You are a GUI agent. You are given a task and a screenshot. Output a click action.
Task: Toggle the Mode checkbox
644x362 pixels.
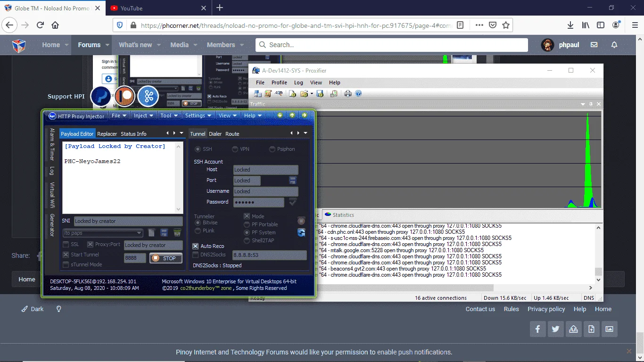[x=247, y=216]
